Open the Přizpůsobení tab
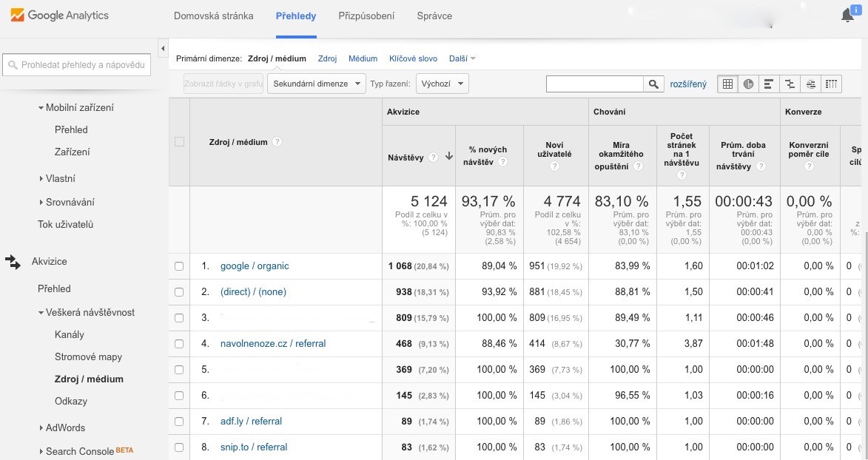This screenshot has height=460, width=868. [366, 16]
